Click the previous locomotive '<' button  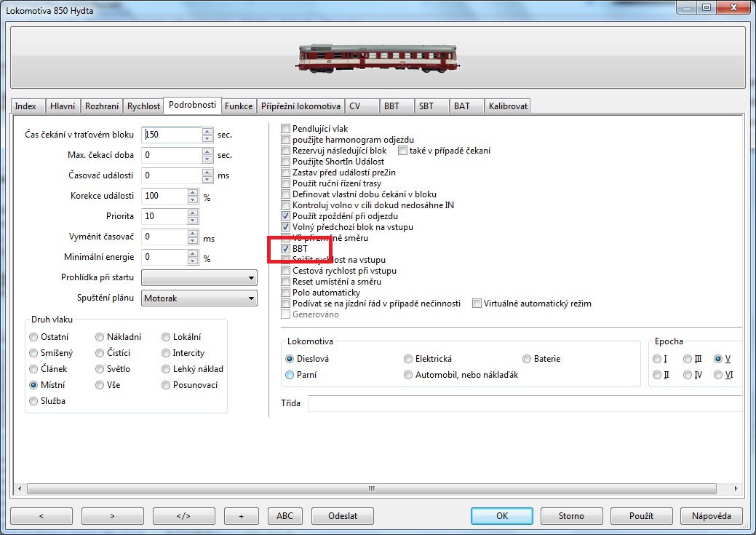click(41, 515)
